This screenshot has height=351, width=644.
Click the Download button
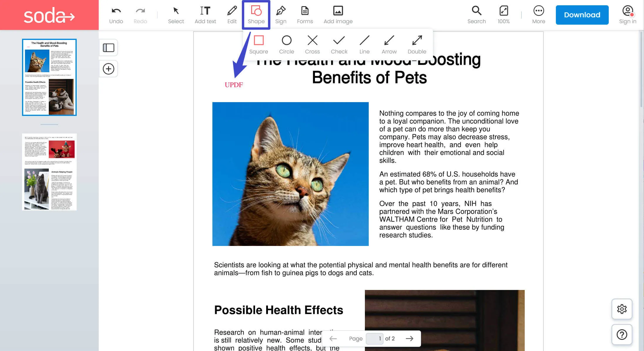point(583,15)
